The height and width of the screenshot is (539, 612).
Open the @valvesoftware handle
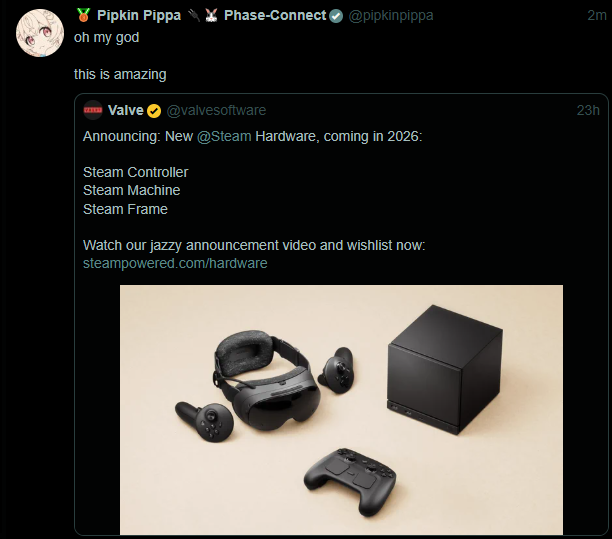pyautogui.click(x=216, y=111)
